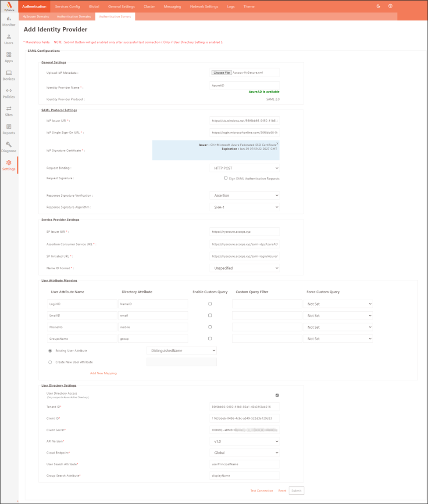Viewport: 428px width, 504px height.
Task: Open the Reports sidebar icon
Action: click(9, 126)
